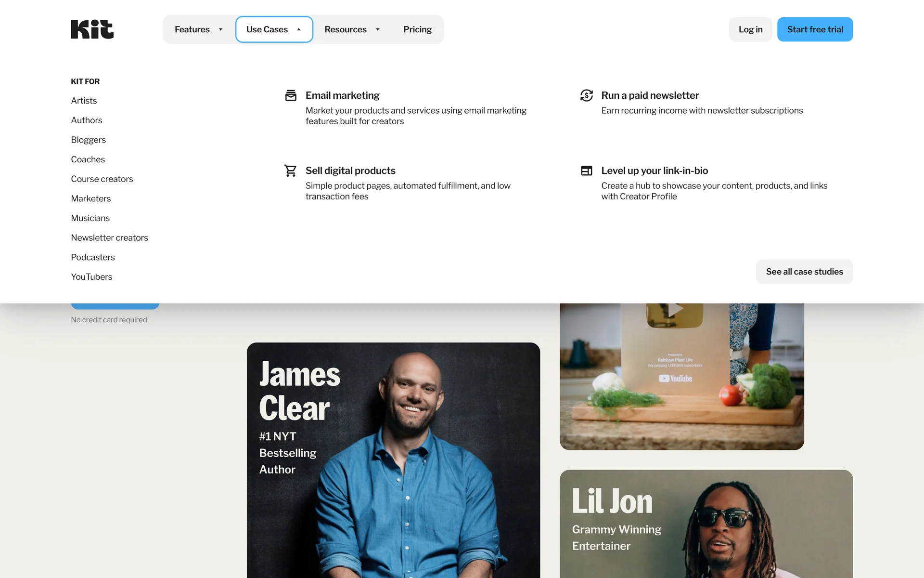Click the link-in-bio layout icon
This screenshot has width=924, height=578.
(x=586, y=171)
